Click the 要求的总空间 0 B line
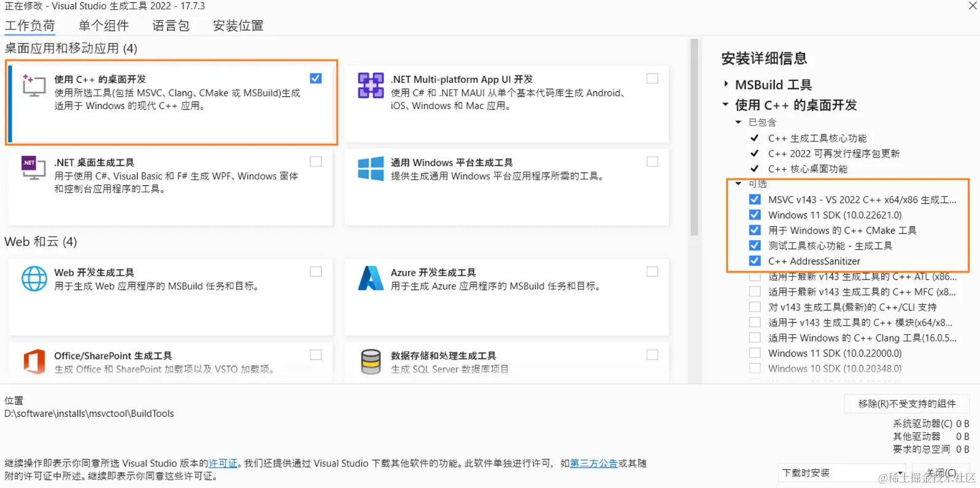The width and height of the screenshot is (980, 488). click(931, 449)
